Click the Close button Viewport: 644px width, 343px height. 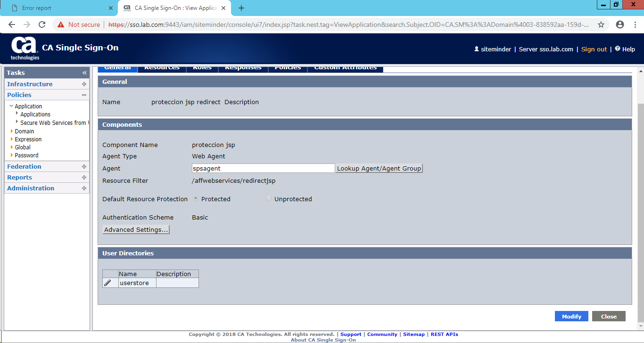[609, 316]
